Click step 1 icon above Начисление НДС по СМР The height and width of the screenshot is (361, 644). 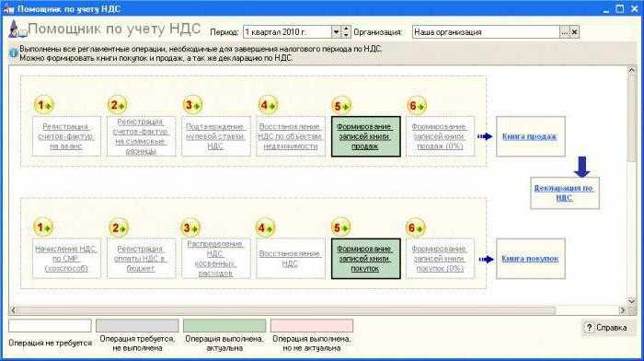click(43, 227)
